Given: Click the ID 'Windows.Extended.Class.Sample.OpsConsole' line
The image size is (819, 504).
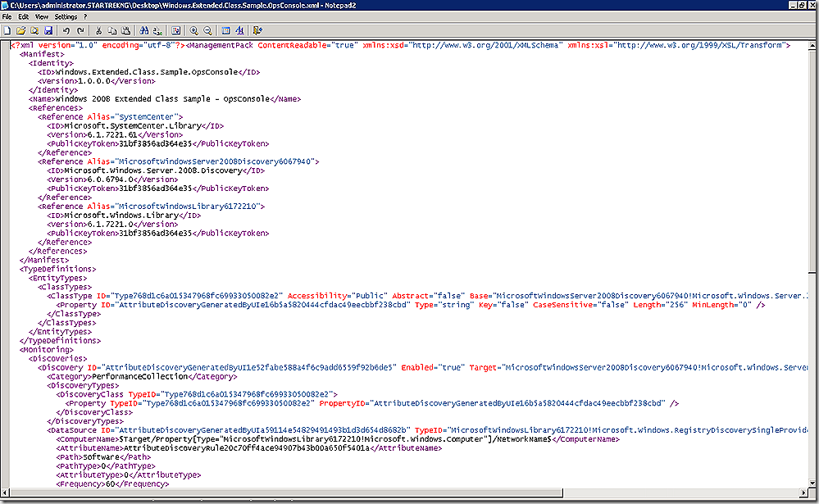Looking at the screenshot, I should tap(148, 72).
